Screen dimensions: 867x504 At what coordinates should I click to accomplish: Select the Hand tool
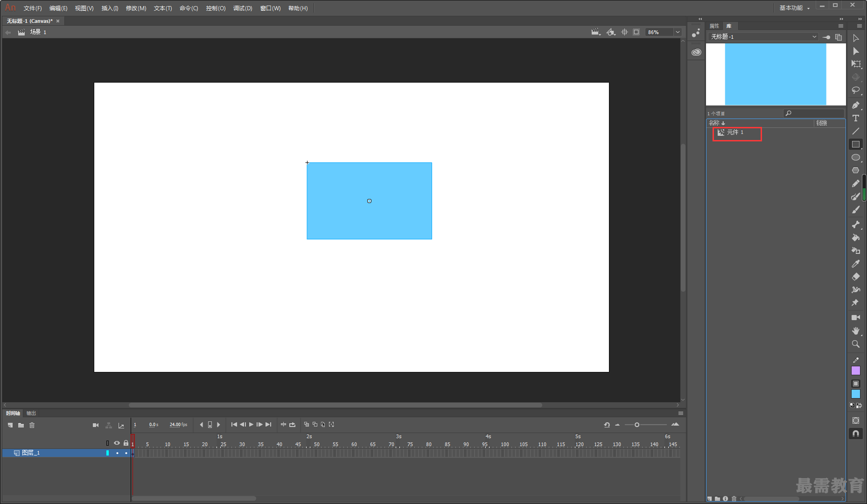tap(856, 330)
